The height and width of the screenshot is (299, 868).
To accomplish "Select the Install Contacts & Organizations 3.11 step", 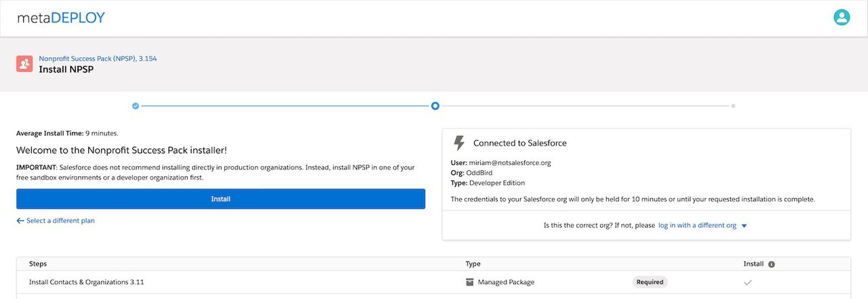I will 86,282.
